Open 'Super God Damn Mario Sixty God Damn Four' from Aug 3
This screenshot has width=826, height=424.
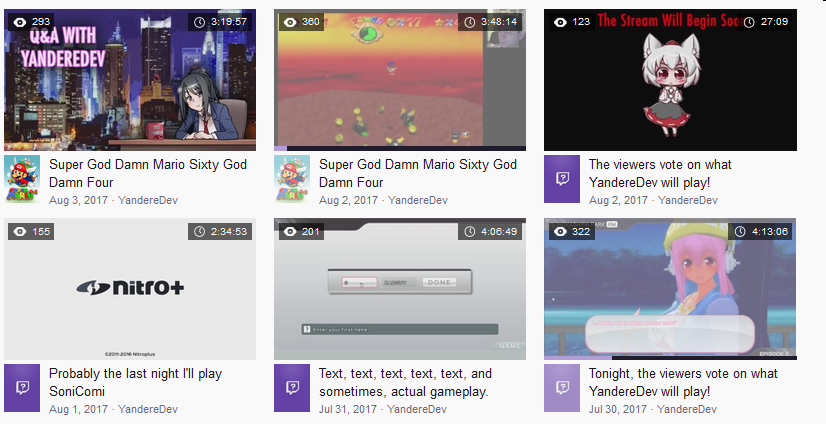point(148,173)
